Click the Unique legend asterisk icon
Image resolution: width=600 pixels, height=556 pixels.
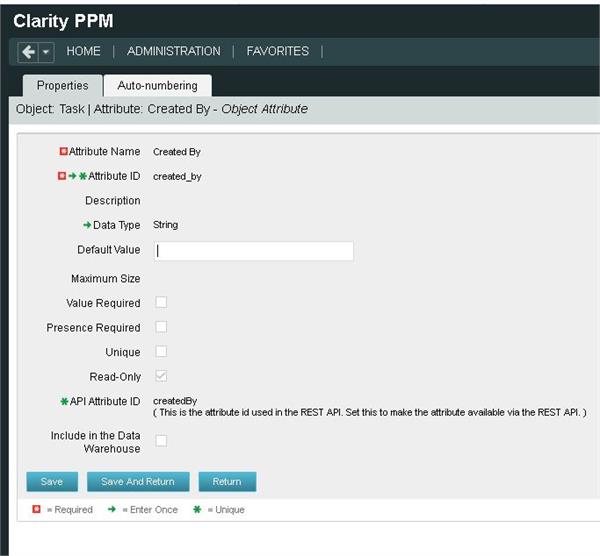pyautogui.click(x=197, y=509)
